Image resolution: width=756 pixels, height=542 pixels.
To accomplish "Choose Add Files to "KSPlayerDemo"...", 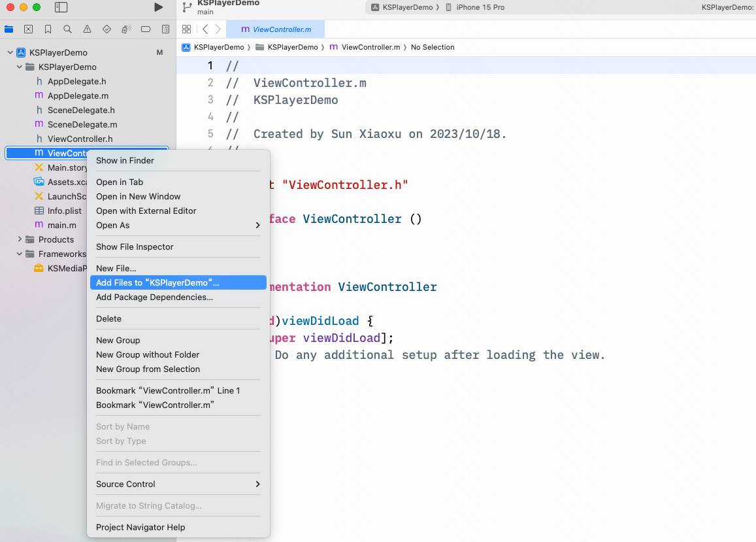I will pyautogui.click(x=178, y=283).
